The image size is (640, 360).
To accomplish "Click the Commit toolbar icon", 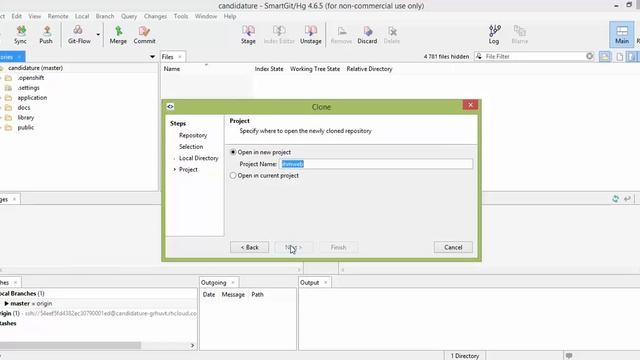I will click(x=144, y=35).
